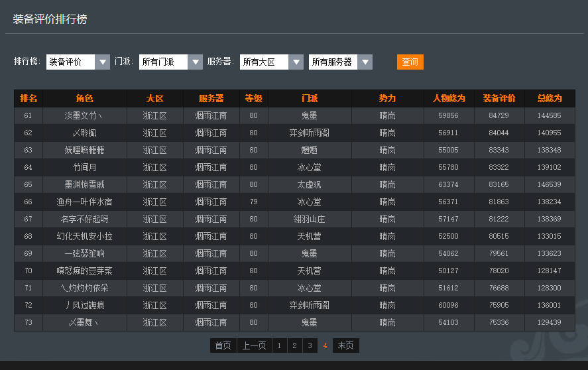Go to 上一页 previous page
Screen dimensions: 588x370
(x=254, y=345)
